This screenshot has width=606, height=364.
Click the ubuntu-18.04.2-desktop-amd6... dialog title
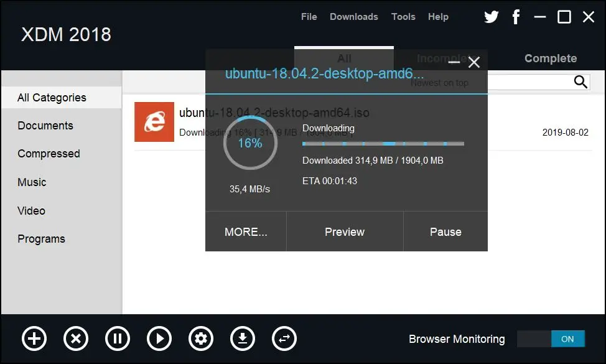[324, 73]
